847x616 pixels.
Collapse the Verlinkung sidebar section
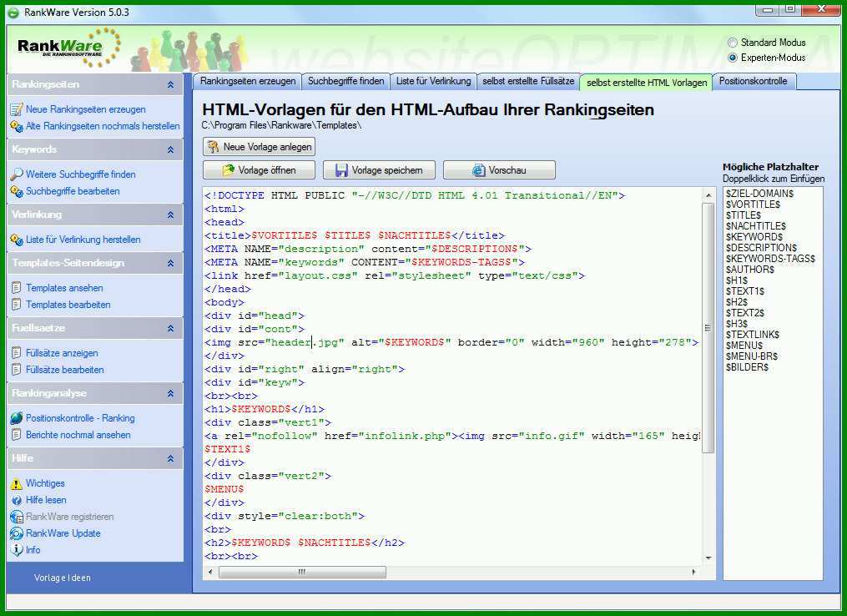pos(171,215)
